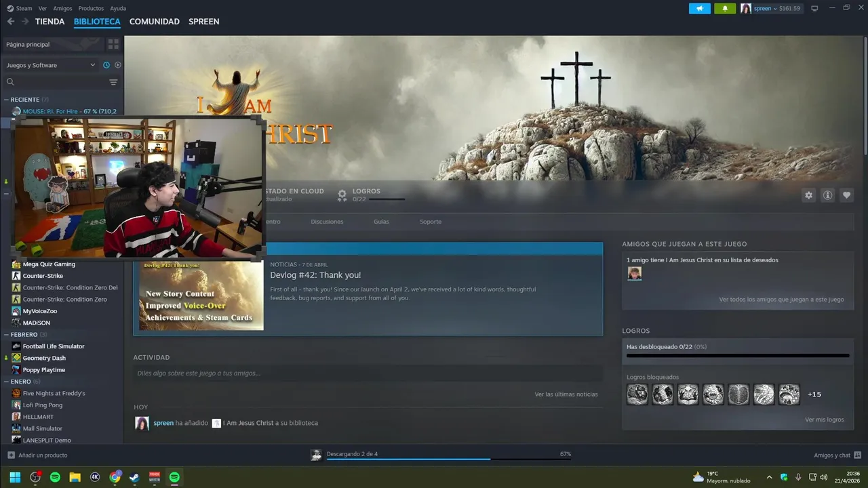868x488 pixels.
Task: Switch library to grid collections view
Action: [113, 44]
